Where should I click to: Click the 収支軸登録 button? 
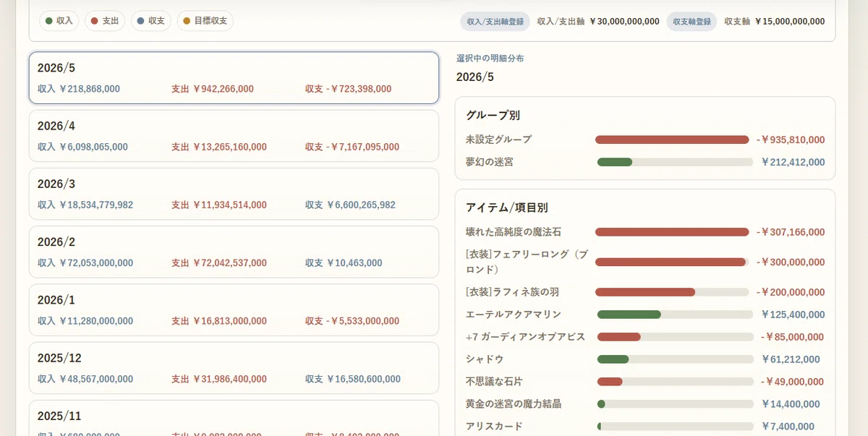(x=692, y=22)
